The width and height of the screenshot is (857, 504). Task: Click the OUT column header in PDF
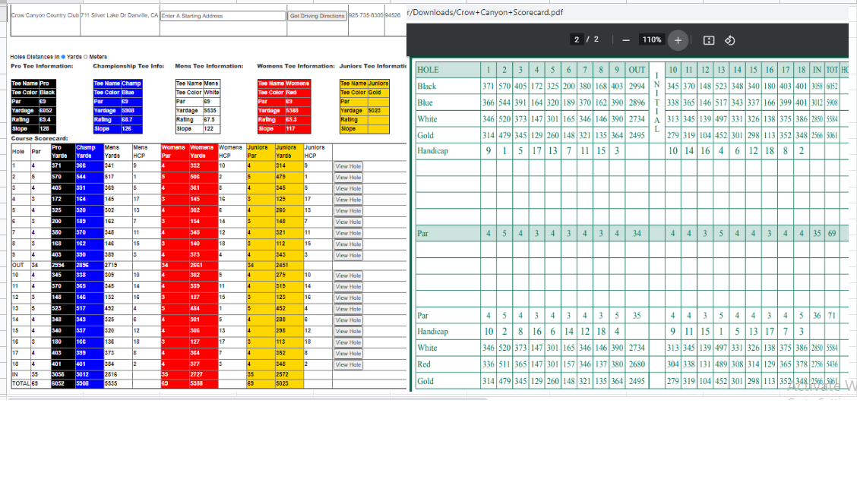click(x=637, y=70)
